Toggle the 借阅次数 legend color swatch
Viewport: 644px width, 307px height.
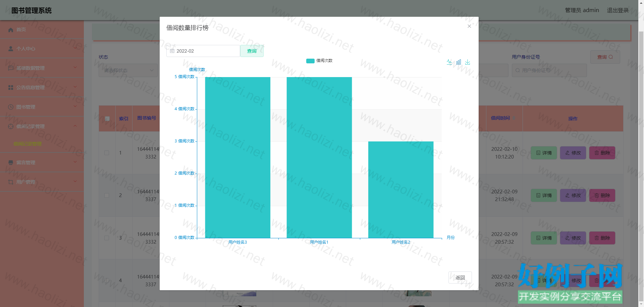point(310,61)
